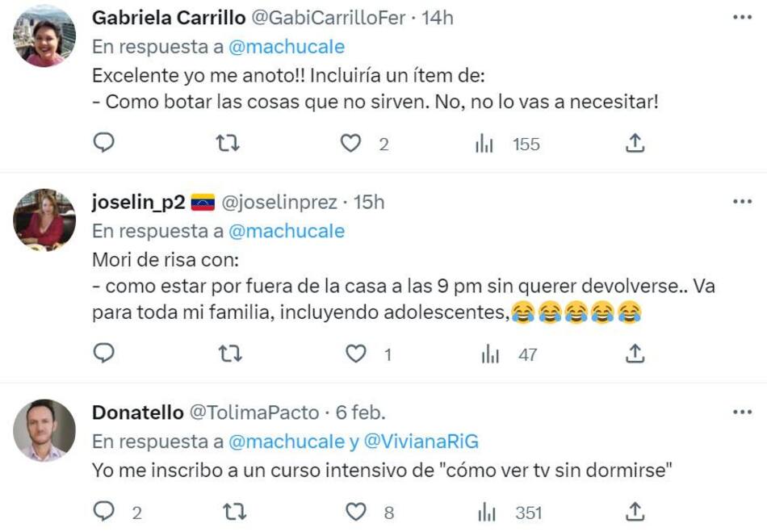The width and height of the screenshot is (767, 532).
Task: Retweet joselin_p2's post
Action: click(228, 354)
